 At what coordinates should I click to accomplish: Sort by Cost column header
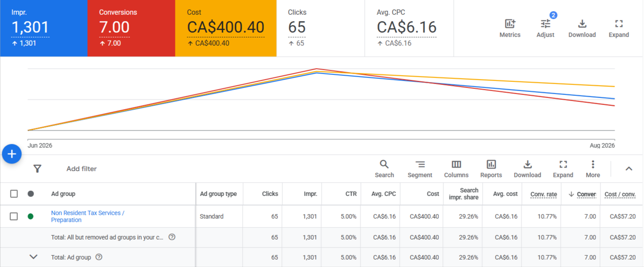point(433,194)
